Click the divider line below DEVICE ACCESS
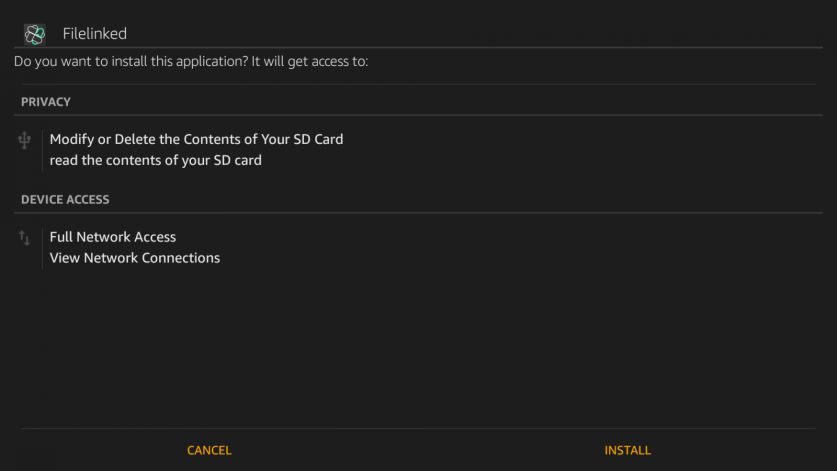The image size is (837, 471). click(418, 212)
